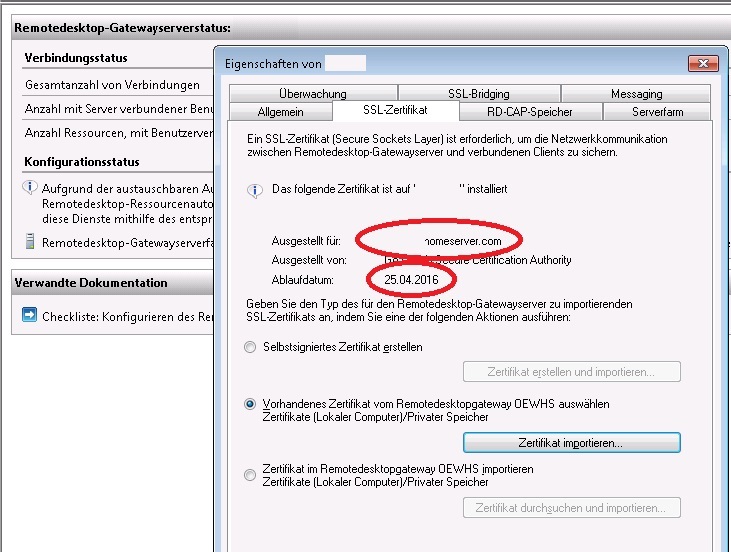The image size is (731, 552).
Task: Click Ablaufdatum value 25.04.2016
Action: pos(411,280)
